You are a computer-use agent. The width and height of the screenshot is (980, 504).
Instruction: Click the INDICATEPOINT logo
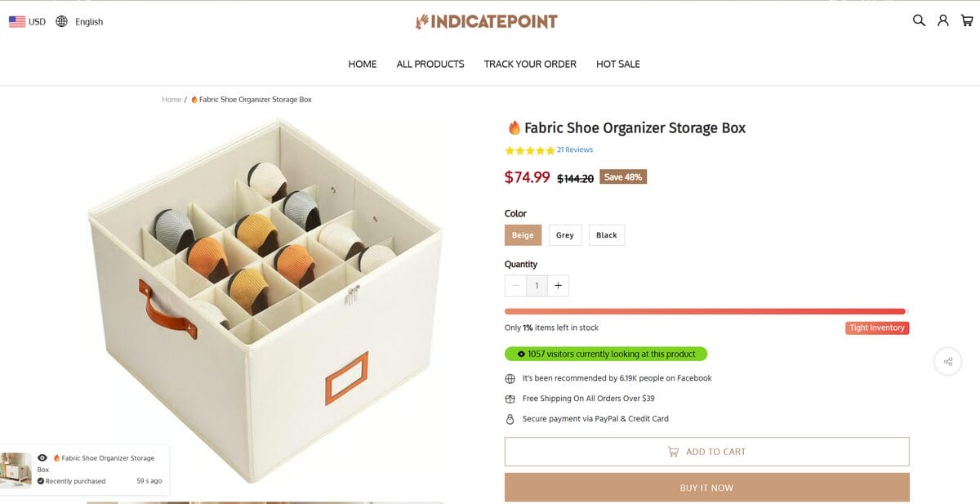486,21
